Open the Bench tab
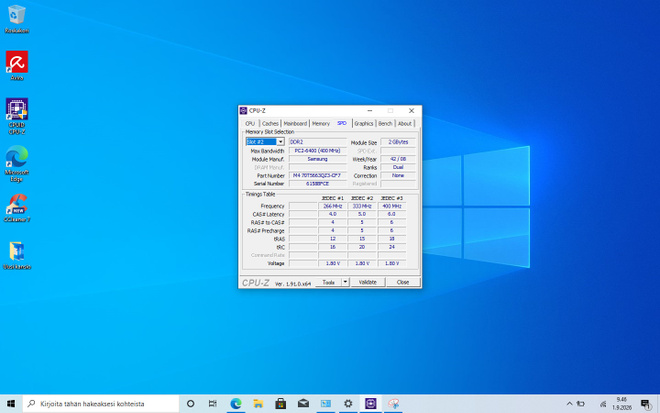The height and width of the screenshot is (413, 660). click(385, 123)
